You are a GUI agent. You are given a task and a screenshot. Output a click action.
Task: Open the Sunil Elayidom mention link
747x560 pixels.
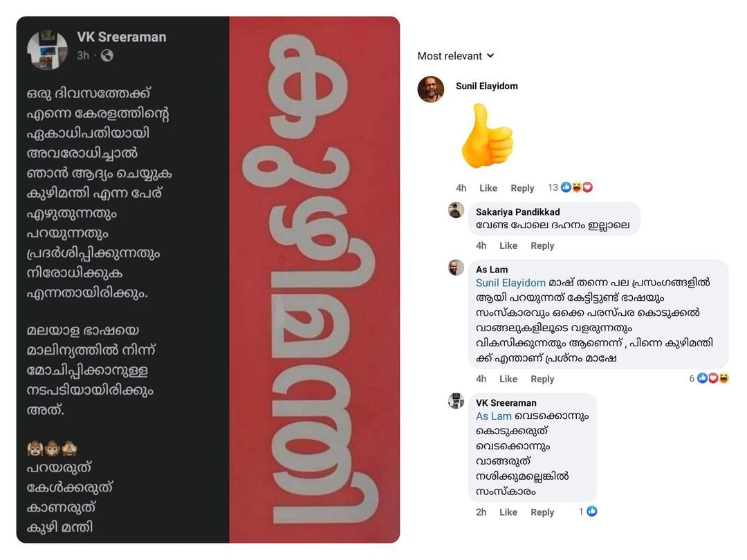point(510,283)
